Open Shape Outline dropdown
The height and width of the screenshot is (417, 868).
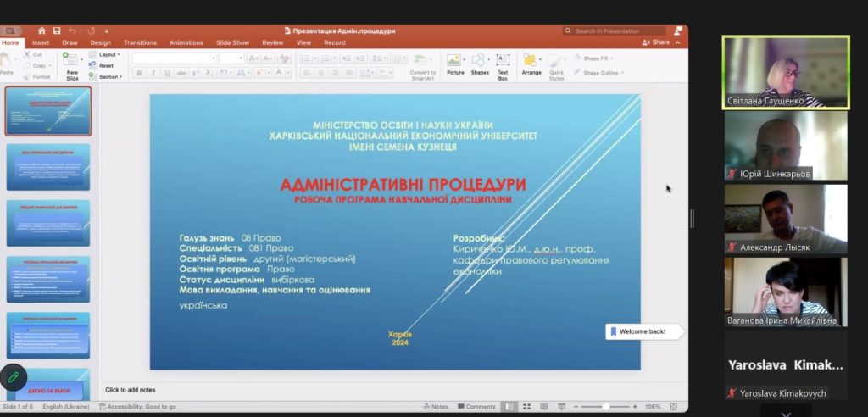pos(599,73)
